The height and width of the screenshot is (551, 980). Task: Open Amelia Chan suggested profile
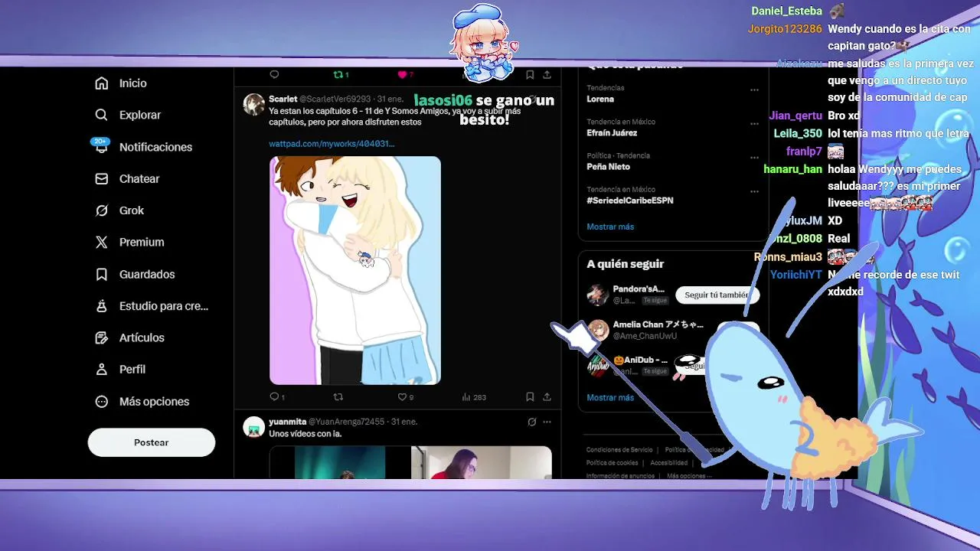658,324
